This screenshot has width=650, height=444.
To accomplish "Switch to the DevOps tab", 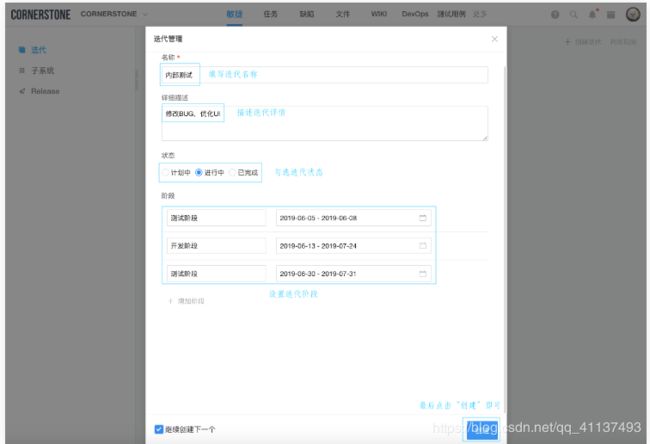I will (x=415, y=14).
